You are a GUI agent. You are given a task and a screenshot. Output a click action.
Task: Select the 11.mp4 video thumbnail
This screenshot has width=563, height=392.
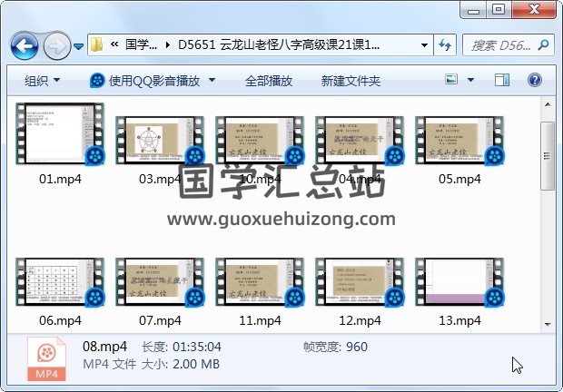point(260,282)
